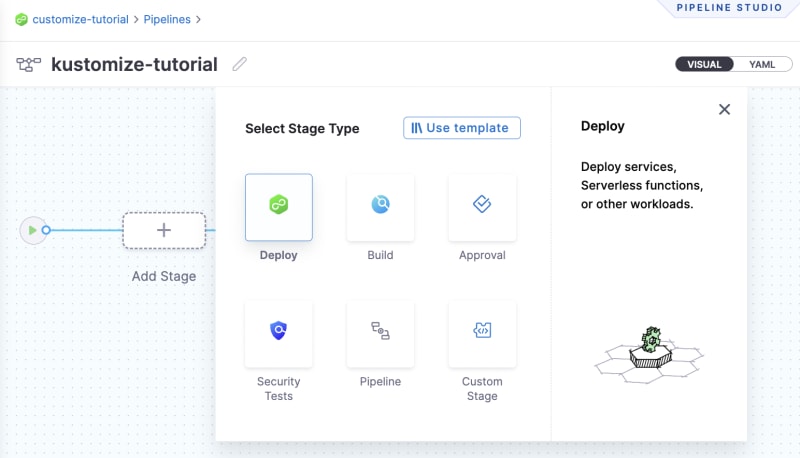Click the pipeline icon beside kustomize-tutorial
The image size is (800, 458).
(29, 65)
